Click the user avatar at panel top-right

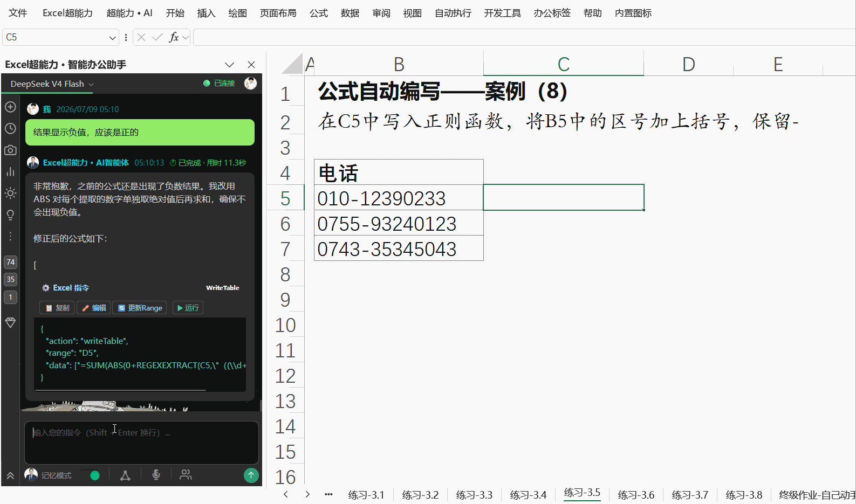click(x=250, y=83)
